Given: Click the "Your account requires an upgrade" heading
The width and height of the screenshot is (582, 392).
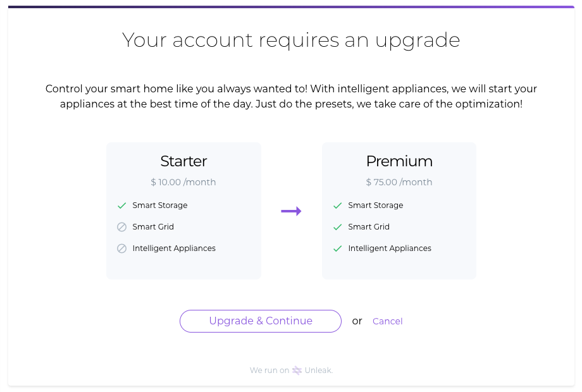Looking at the screenshot, I should pyautogui.click(x=291, y=40).
